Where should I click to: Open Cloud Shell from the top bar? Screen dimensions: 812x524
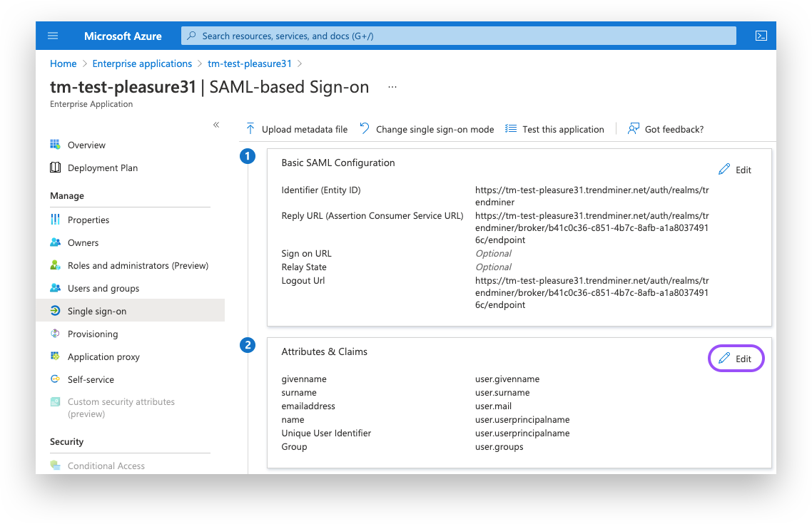[x=761, y=35]
